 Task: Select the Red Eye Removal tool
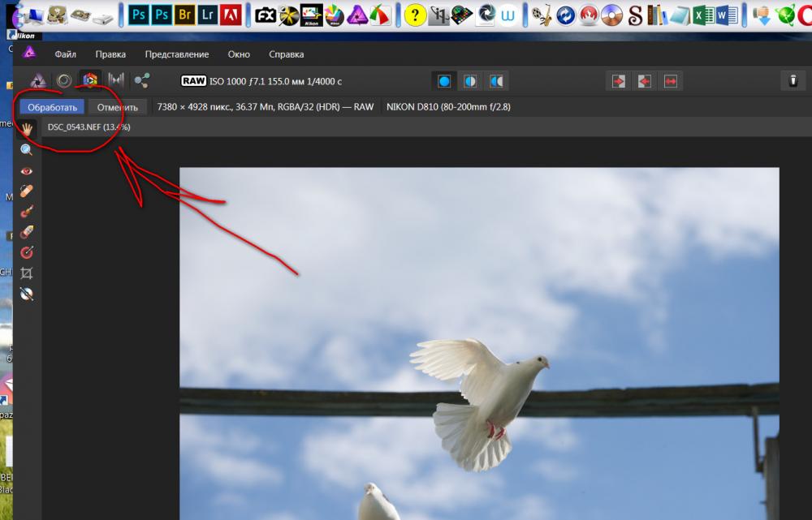27,170
